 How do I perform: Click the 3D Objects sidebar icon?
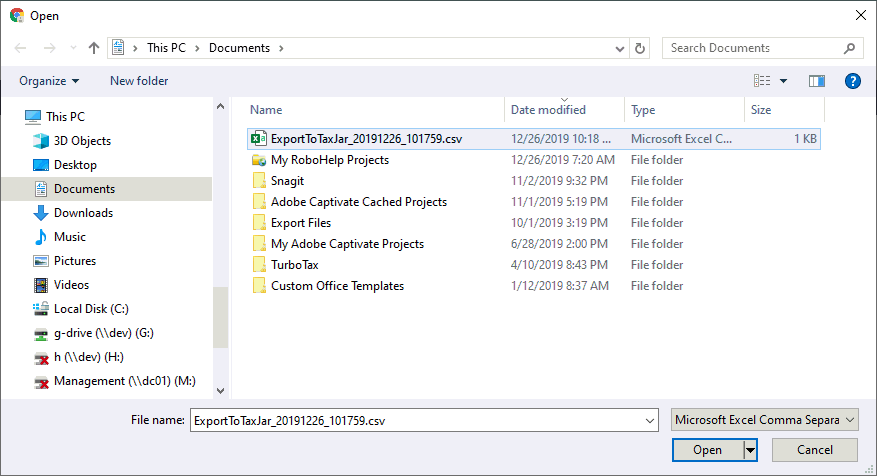point(41,141)
